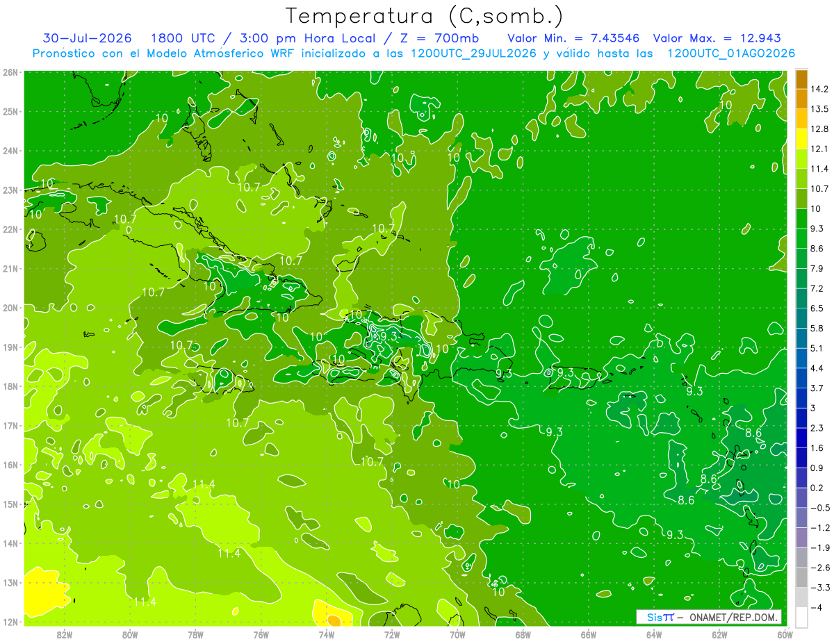This screenshot has width=834, height=644.
Task: Click "1200UTC_01AGO2026" valid-until time text
Action: 731,53
